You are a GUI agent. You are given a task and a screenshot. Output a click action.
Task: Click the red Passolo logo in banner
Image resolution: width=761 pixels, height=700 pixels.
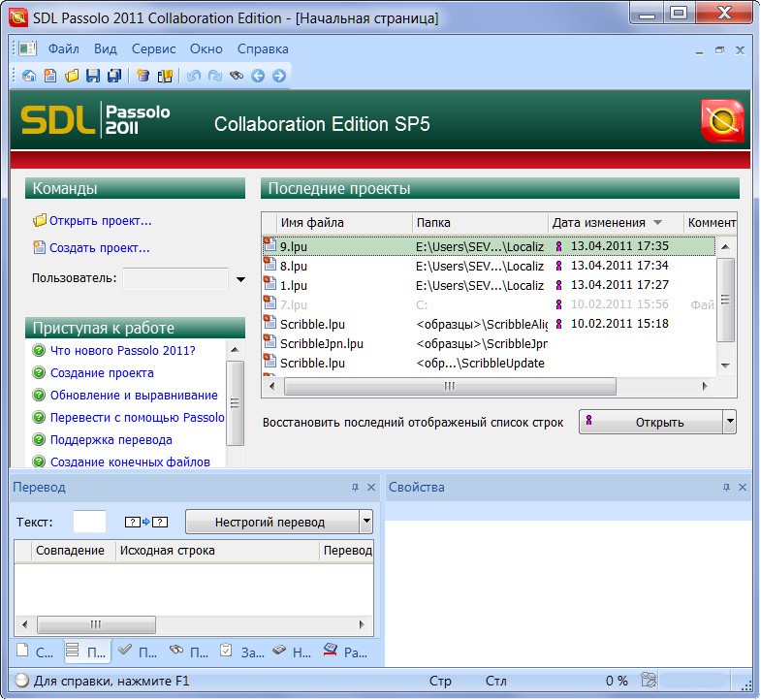722,121
